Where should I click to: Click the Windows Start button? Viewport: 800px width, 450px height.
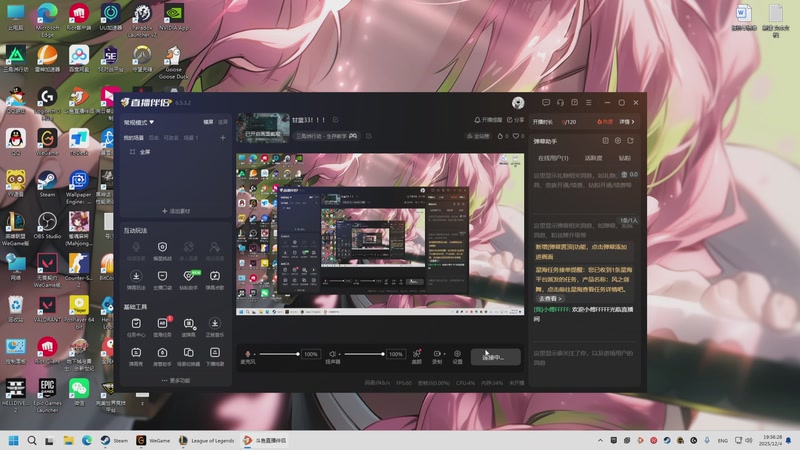pos(14,440)
